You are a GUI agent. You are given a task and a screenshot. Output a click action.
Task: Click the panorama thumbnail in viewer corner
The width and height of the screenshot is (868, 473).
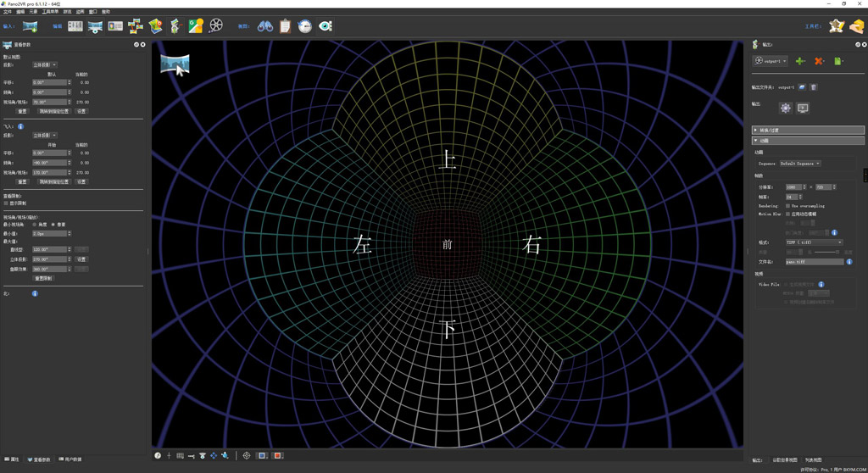[175, 64]
